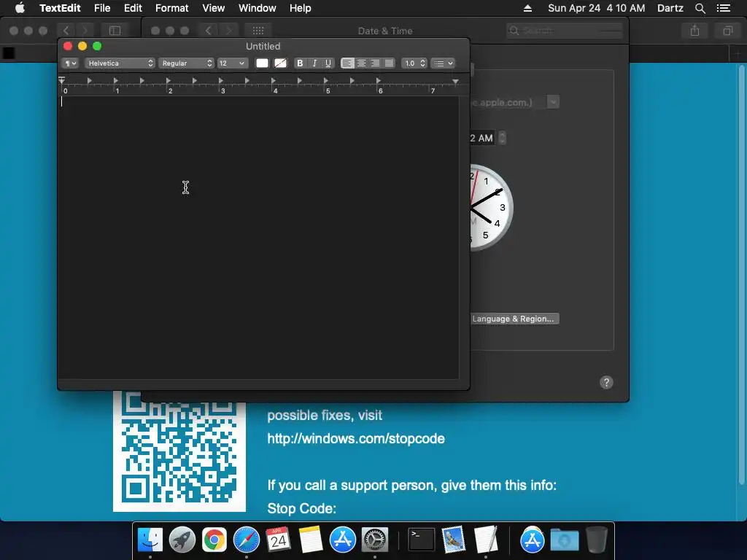Viewport: 747px width, 560px height.
Task: Click the share icon in background window
Action: pyautogui.click(x=694, y=31)
